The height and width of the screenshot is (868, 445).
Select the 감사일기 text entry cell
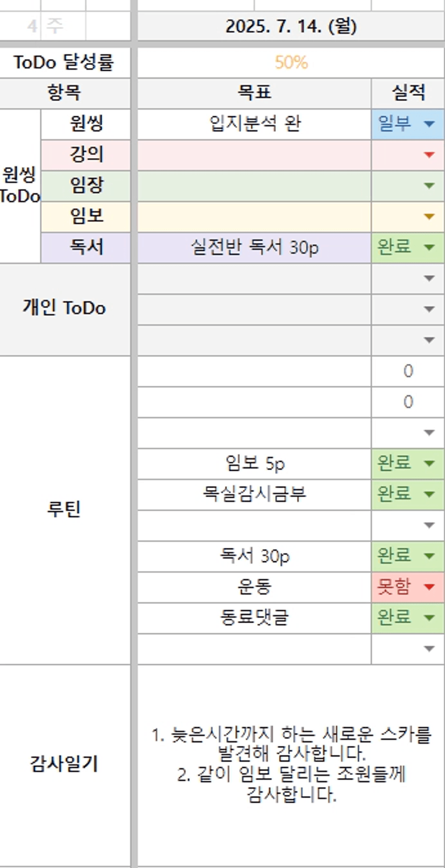coord(291,764)
